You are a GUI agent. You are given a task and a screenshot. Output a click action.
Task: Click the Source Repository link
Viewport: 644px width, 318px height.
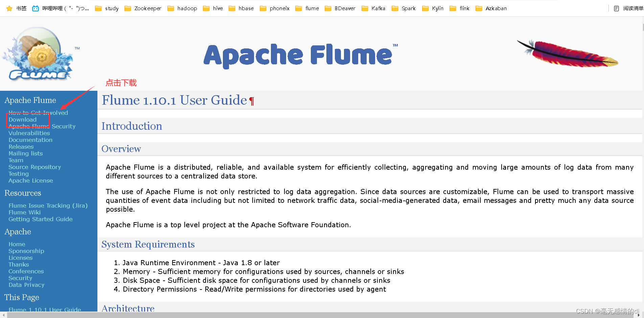pyautogui.click(x=34, y=167)
